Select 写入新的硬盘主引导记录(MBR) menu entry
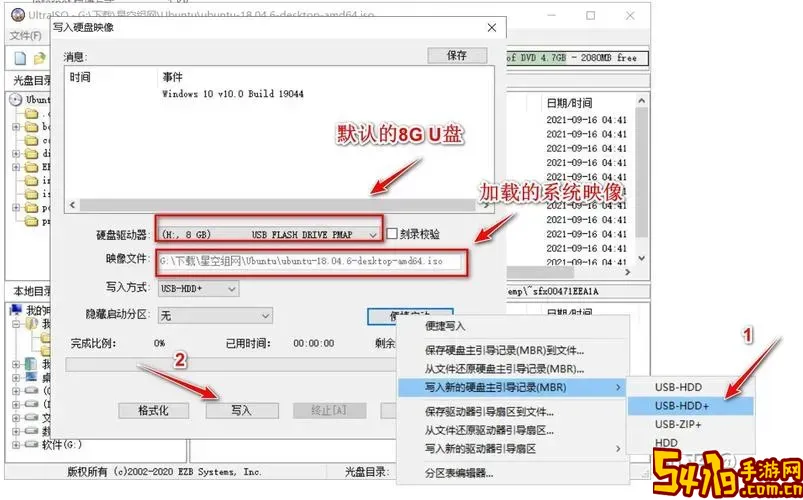 pos(513,387)
